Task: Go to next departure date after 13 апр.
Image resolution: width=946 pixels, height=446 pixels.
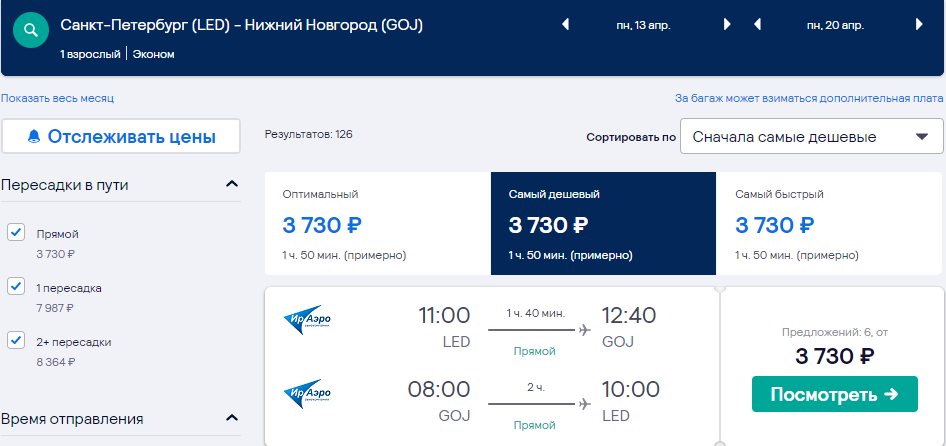Action: pyautogui.click(x=727, y=25)
